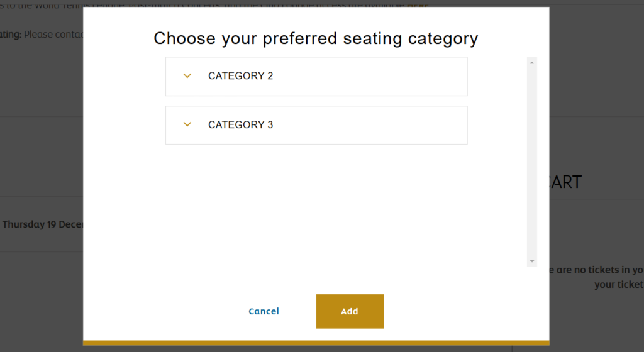
Task: Click the scrollbar down arrow in the dialog
Action: point(532,261)
